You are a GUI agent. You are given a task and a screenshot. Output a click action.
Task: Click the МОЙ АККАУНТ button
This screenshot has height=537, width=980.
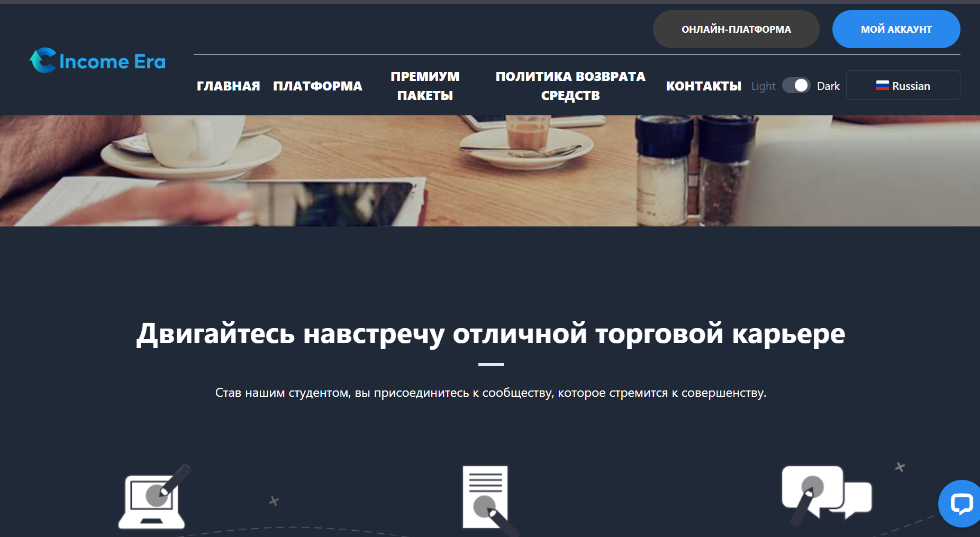896,29
